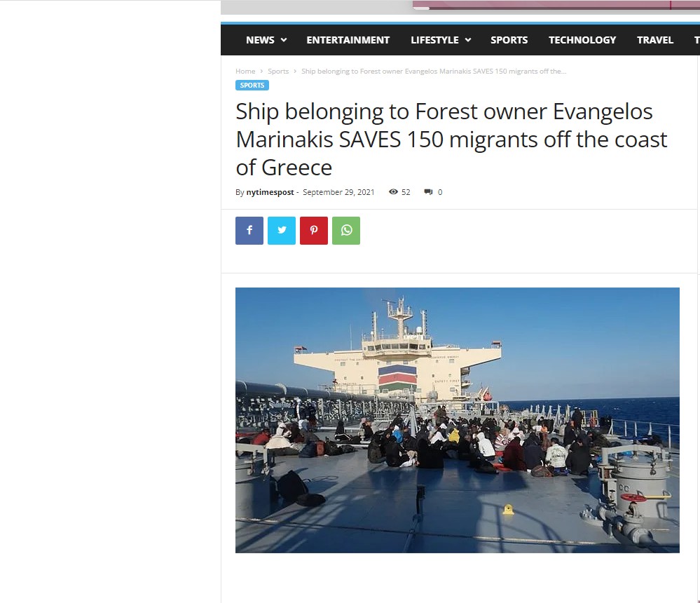Share article via WhatsApp
Viewport: 700px width, 603px height.
point(346,231)
